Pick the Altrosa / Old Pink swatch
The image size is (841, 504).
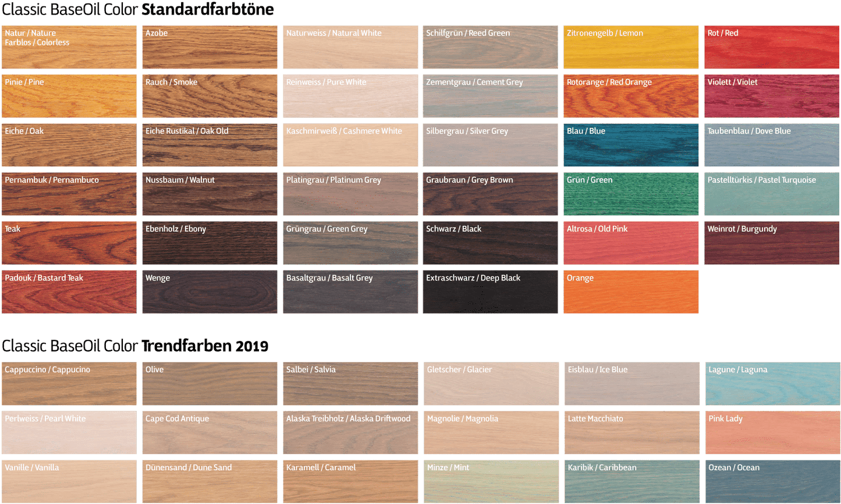pos(631,243)
